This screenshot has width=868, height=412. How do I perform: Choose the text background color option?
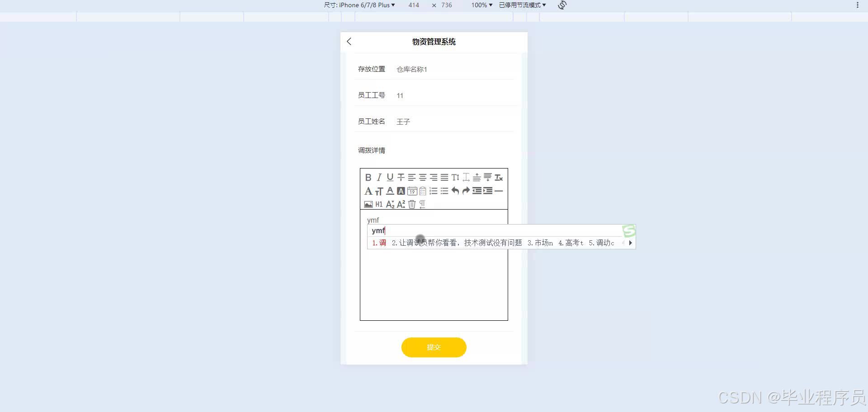click(x=401, y=191)
